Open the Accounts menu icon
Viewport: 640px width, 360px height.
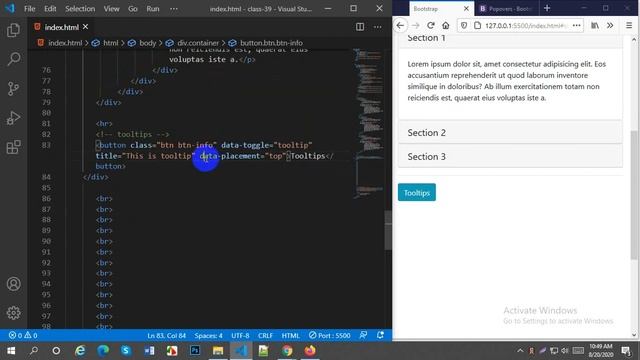(x=13, y=284)
